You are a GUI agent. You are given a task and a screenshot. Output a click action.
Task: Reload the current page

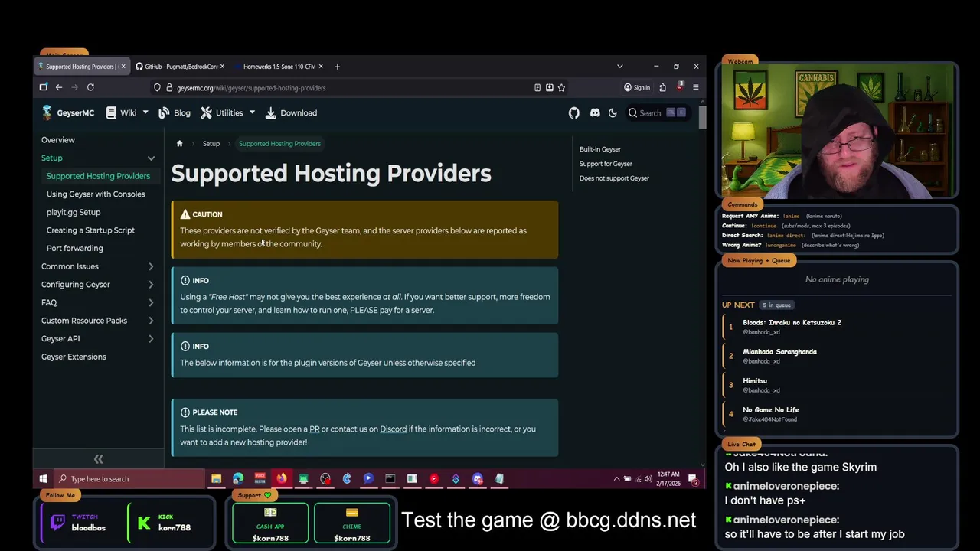90,88
